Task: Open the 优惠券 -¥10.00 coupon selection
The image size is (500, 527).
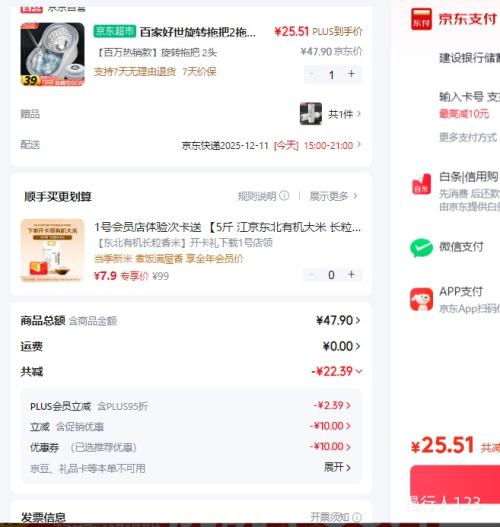Action: [x=330, y=447]
